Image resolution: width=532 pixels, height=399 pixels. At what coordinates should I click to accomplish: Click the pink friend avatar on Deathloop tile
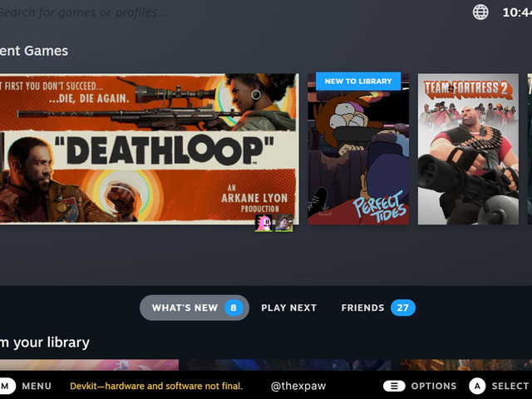[264, 223]
